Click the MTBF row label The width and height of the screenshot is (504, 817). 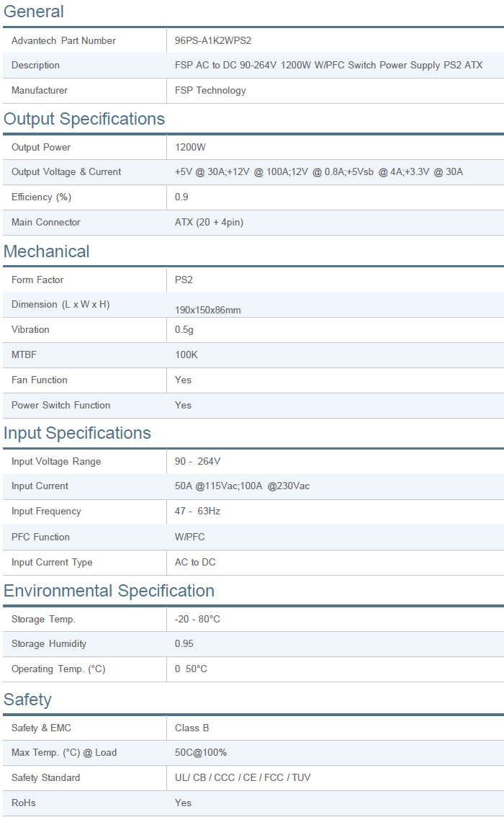(24, 354)
